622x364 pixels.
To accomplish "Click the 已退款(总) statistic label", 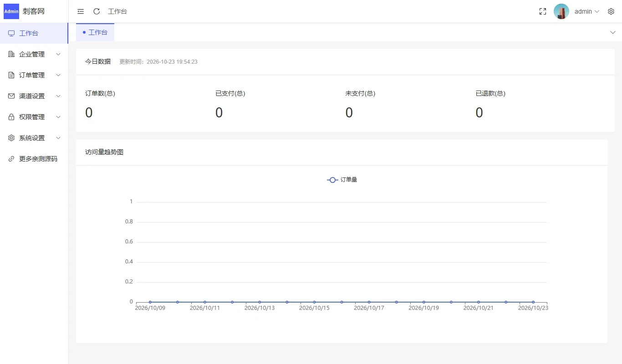I will click(x=490, y=93).
